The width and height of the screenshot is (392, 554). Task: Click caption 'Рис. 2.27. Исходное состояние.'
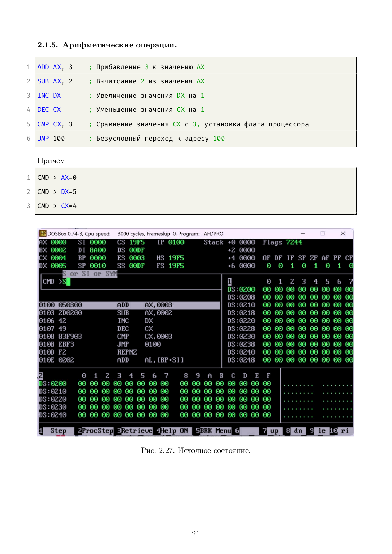[196, 450]
